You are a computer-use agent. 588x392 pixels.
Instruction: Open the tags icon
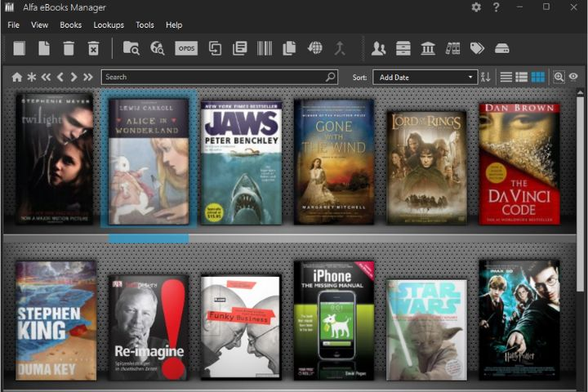click(477, 48)
